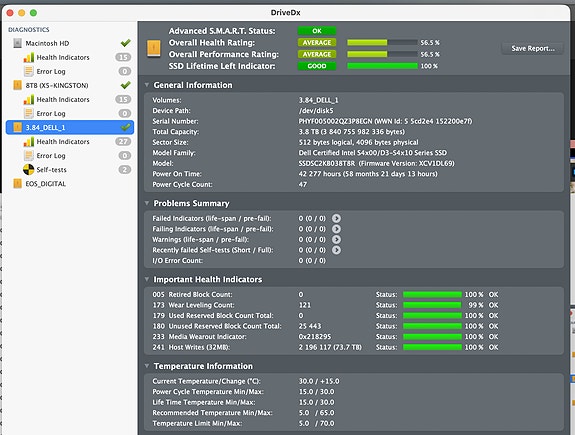
Task: Click the arrow icon beside Failed Indicators
Action: click(336, 218)
